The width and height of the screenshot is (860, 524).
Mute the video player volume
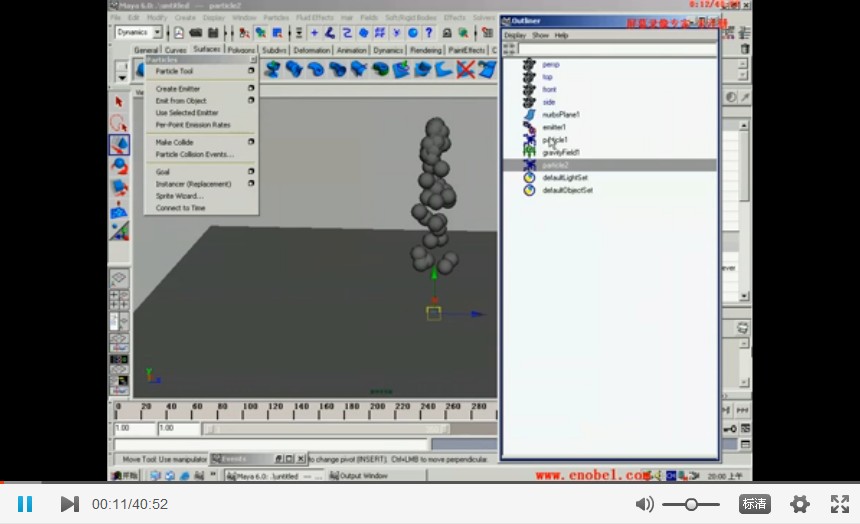[644, 504]
